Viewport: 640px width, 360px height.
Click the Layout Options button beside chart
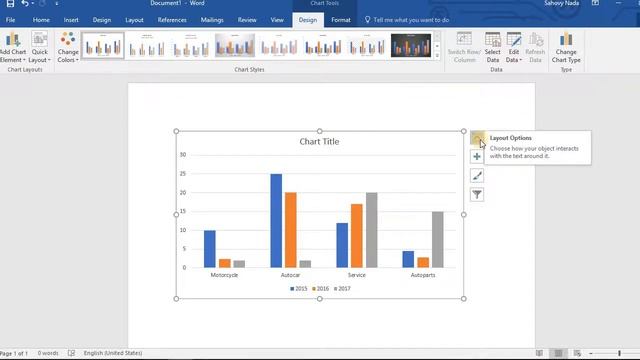477,138
